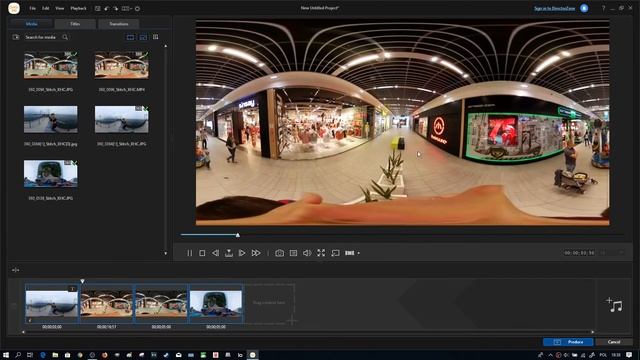640x360 pixels.
Task: Select the first foggy bridge thumbnail in library
Action: point(51,119)
